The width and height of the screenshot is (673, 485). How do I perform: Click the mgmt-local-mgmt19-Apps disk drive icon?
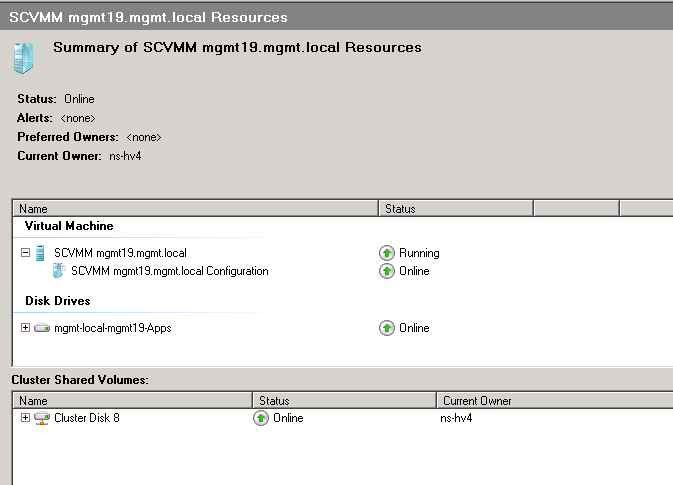42,328
